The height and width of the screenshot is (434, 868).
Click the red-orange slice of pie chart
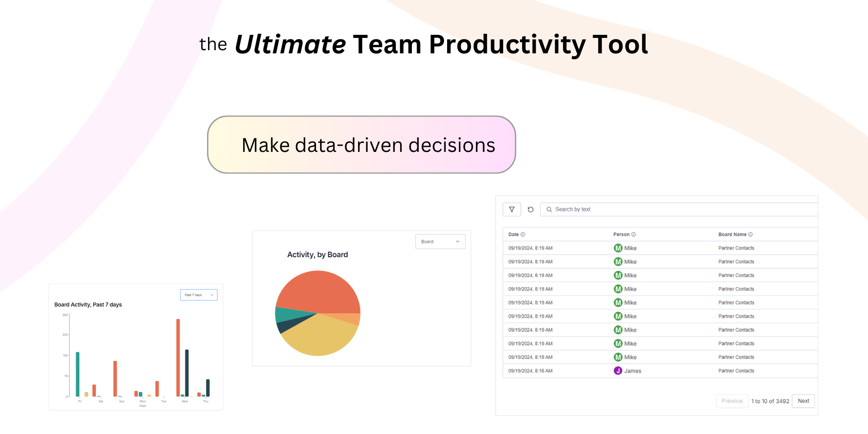tap(319, 292)
